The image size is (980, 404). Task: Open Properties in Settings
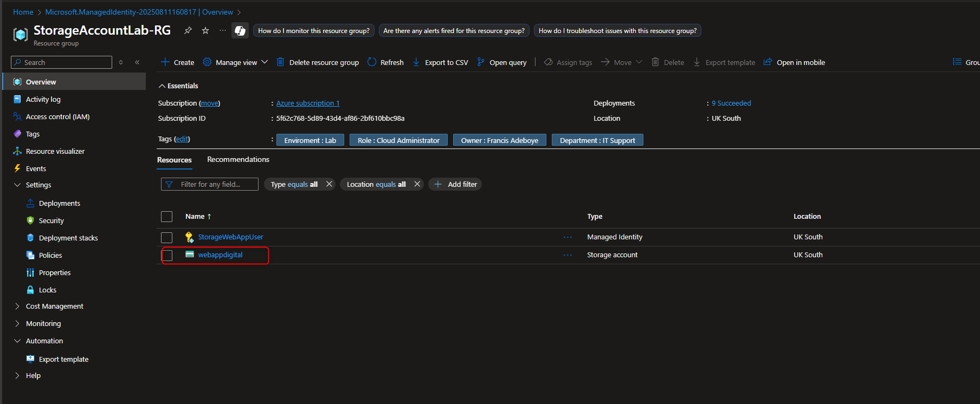(55, 273)
